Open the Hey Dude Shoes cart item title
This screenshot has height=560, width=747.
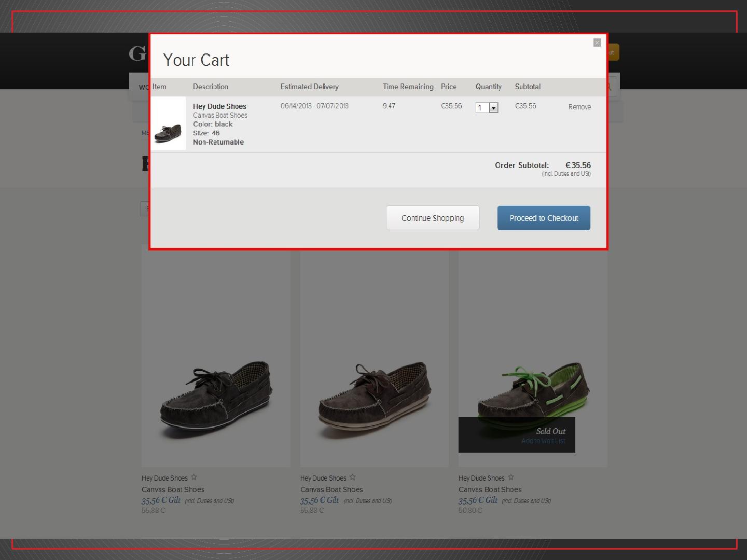point(219,106)
